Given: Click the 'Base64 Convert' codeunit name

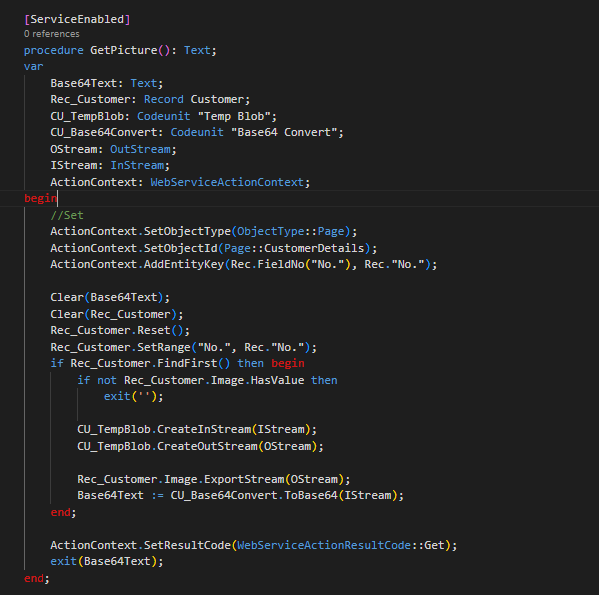Looking at the screenshot, I should (284, 133).
